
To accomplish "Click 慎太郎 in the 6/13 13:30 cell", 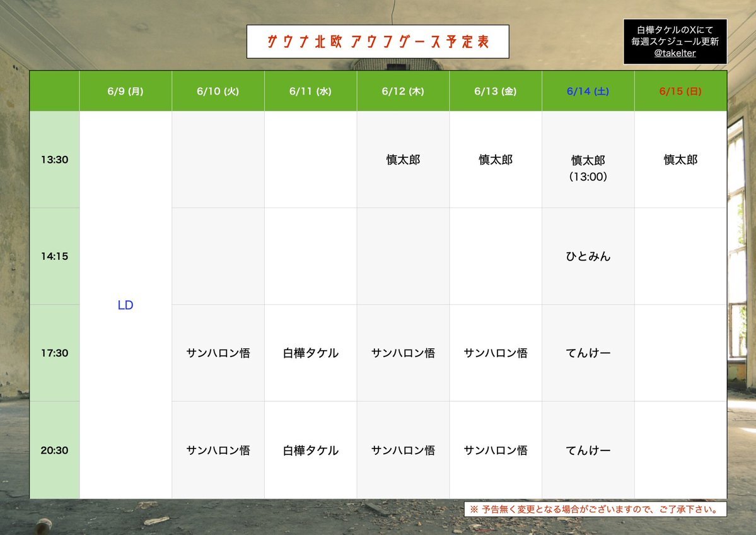I will coord(496,160).
